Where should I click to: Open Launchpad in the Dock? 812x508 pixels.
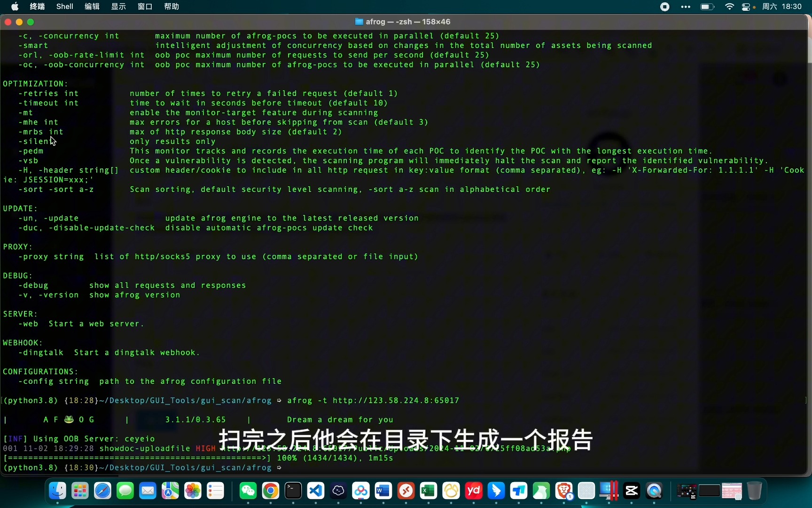80,491
